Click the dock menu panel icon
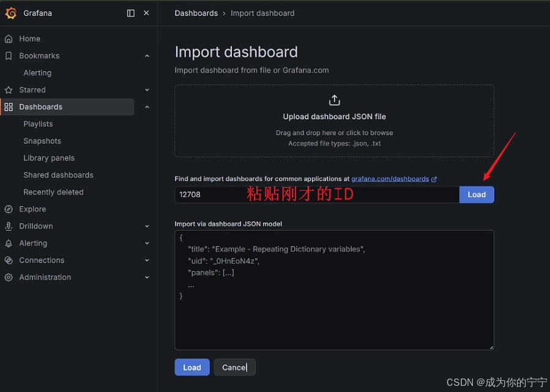The image size is (550, 392). click(x=130, y=13)
